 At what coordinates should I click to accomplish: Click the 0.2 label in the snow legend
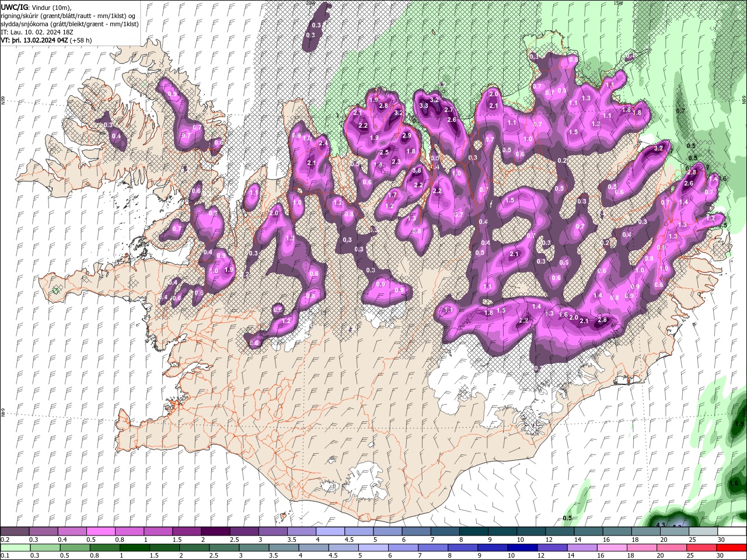5,540
